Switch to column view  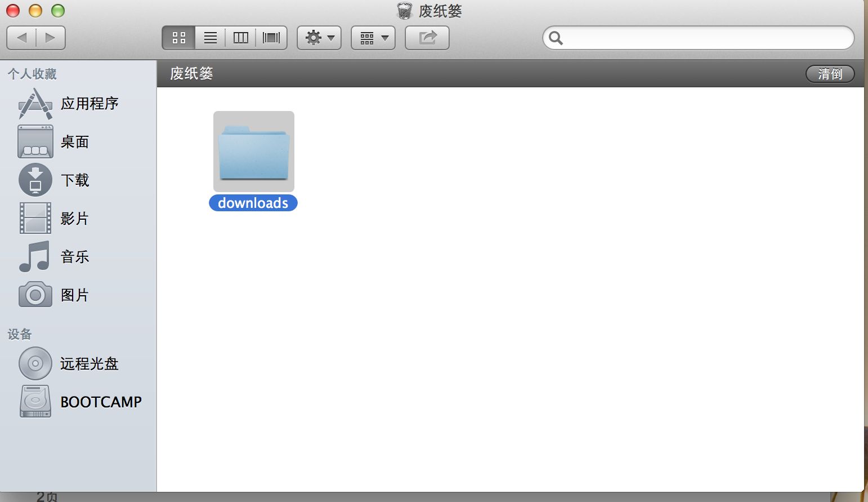point(240,38)
